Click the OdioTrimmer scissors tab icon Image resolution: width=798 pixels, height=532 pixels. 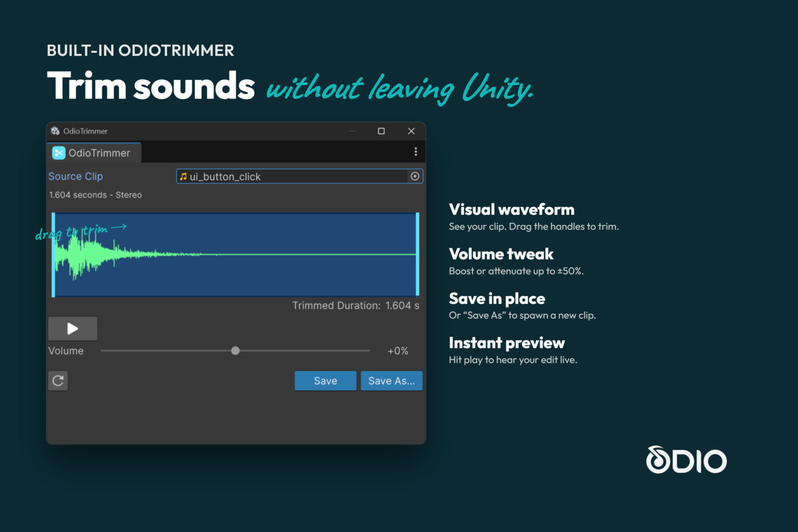[x=59, y=153]
